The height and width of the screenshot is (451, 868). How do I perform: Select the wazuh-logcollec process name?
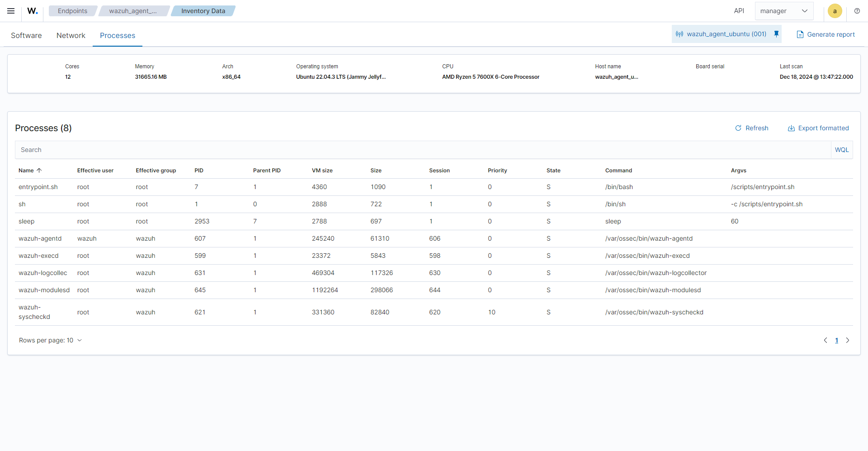click(43, 273)
